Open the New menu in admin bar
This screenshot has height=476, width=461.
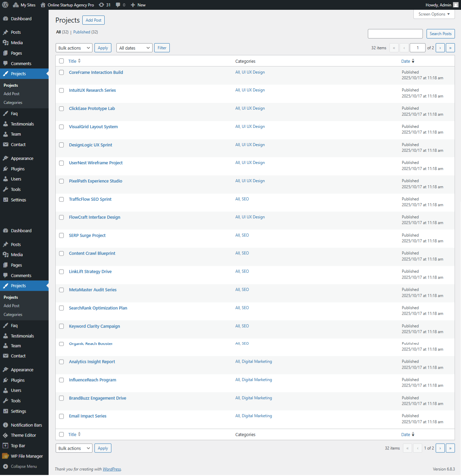click(x=138, y=5)
